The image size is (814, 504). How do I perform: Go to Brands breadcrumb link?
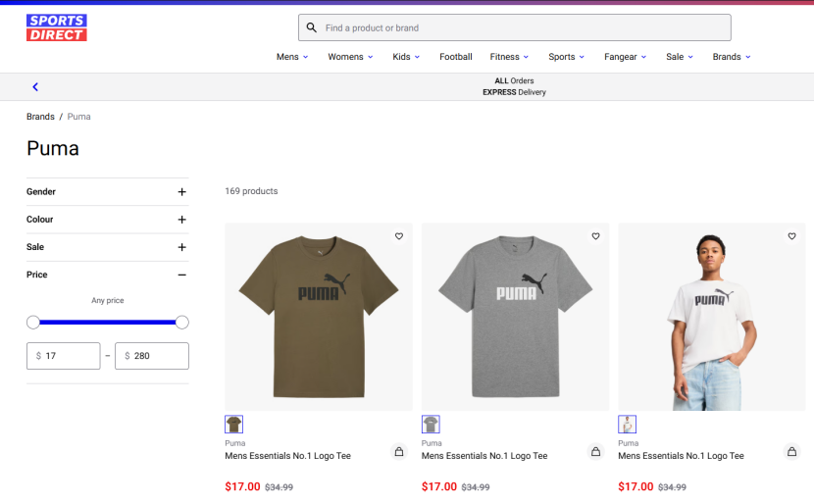40,117
